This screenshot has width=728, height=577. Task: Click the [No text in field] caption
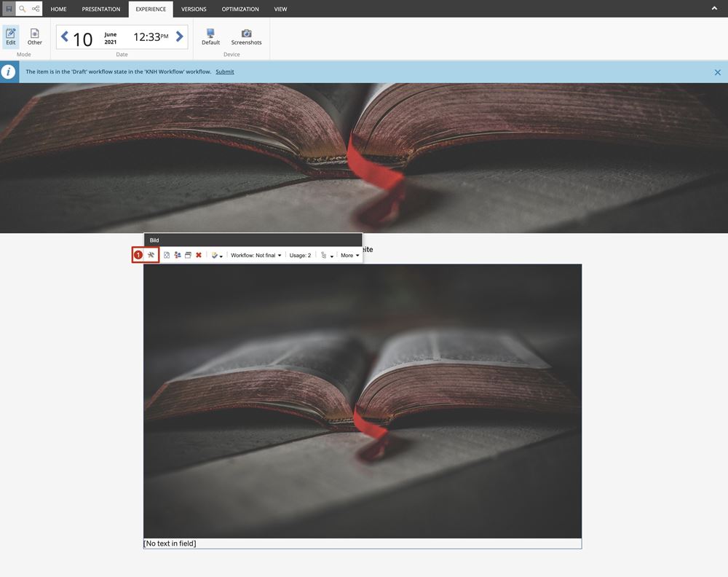[170, 543]
